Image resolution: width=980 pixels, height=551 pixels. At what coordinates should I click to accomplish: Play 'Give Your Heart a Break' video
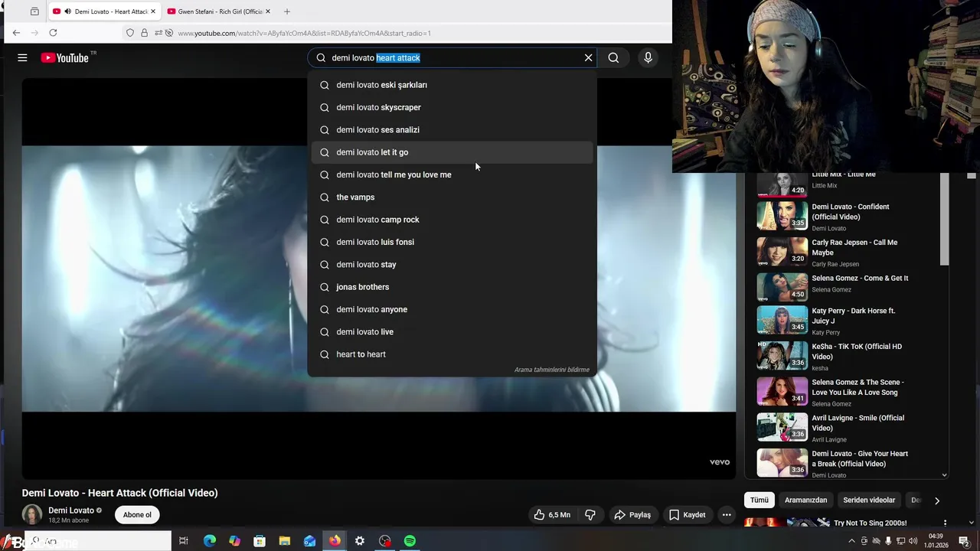click(x=782, y=463)
